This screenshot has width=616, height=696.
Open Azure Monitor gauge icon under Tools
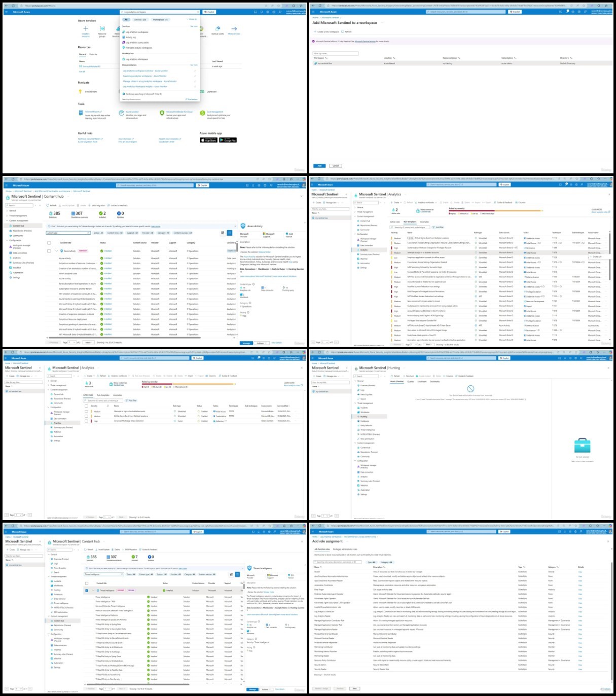click(x=122, y=113)
